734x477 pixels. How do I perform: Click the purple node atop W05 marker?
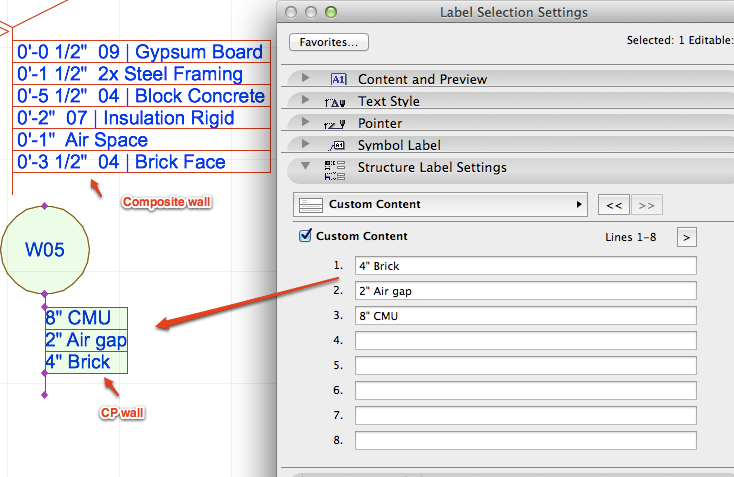tap(45, 207)
